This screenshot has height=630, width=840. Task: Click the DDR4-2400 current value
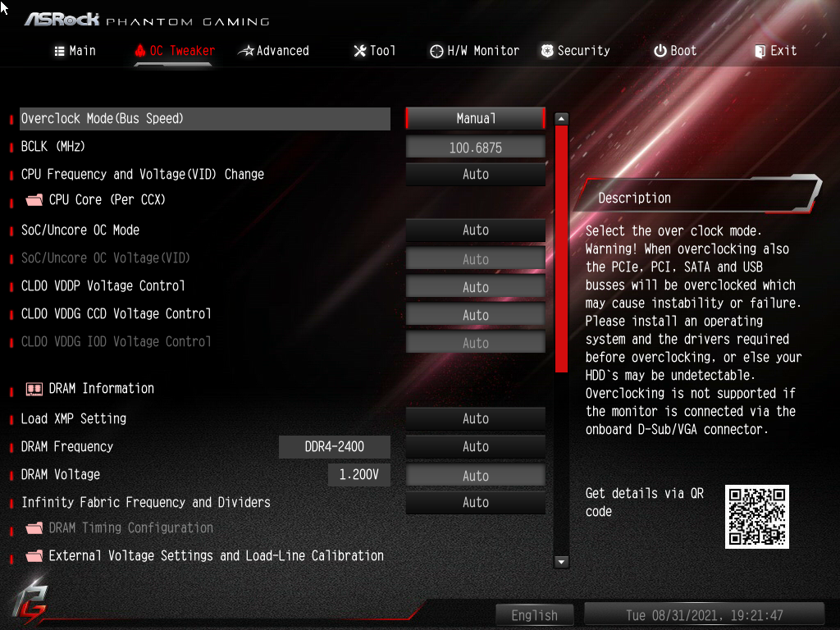[x=335, y=447]
